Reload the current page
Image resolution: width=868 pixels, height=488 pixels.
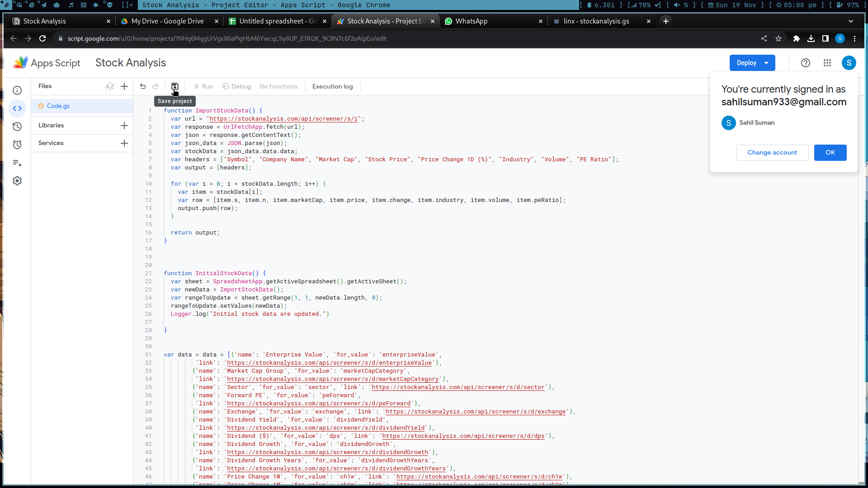(x=42, y=38)
